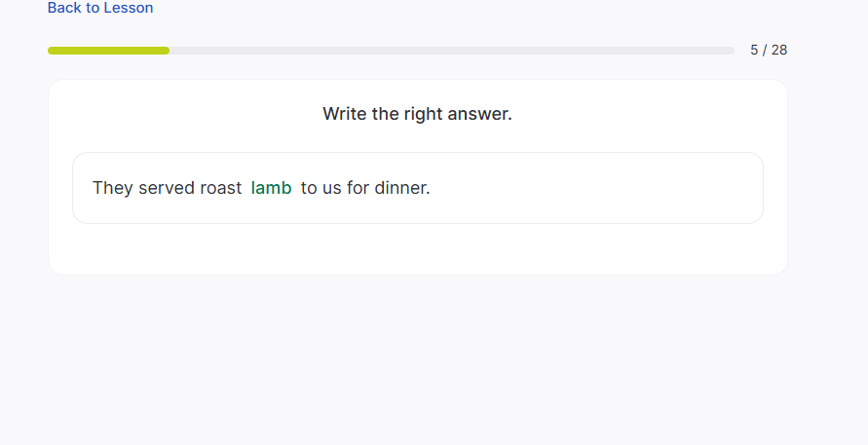Click the word to after lamb
The width and height of the screenshot is (868, 445).
coord(309,188)
